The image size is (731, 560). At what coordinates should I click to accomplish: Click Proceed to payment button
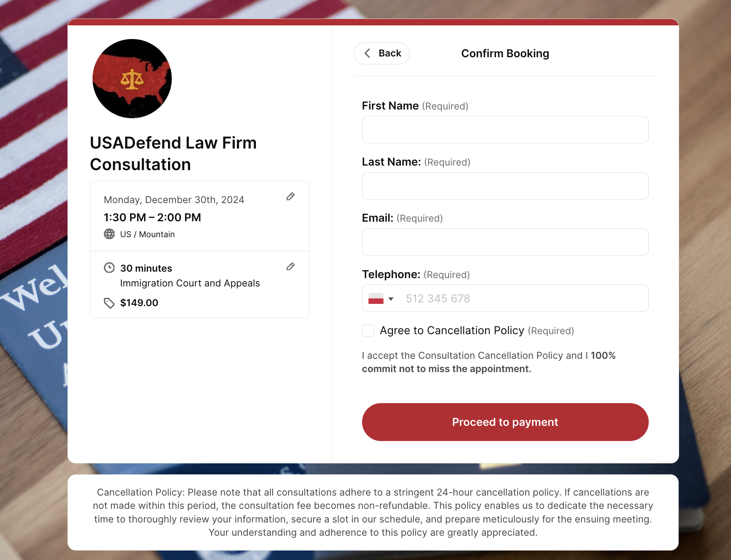505,422
